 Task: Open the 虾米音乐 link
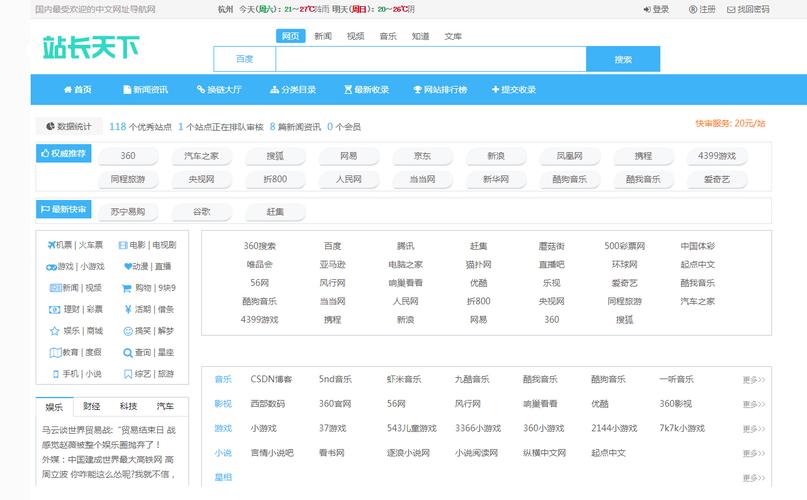click(x=404, y=380)
